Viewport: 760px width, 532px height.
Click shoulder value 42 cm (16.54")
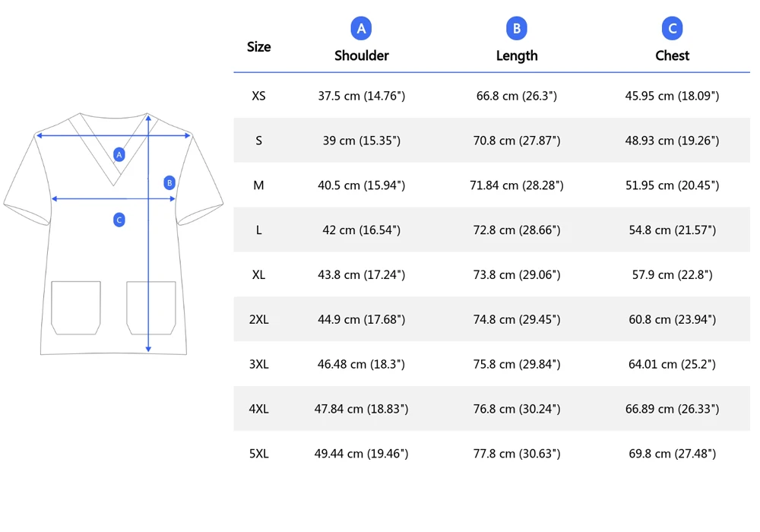click(x=361, y=230)
